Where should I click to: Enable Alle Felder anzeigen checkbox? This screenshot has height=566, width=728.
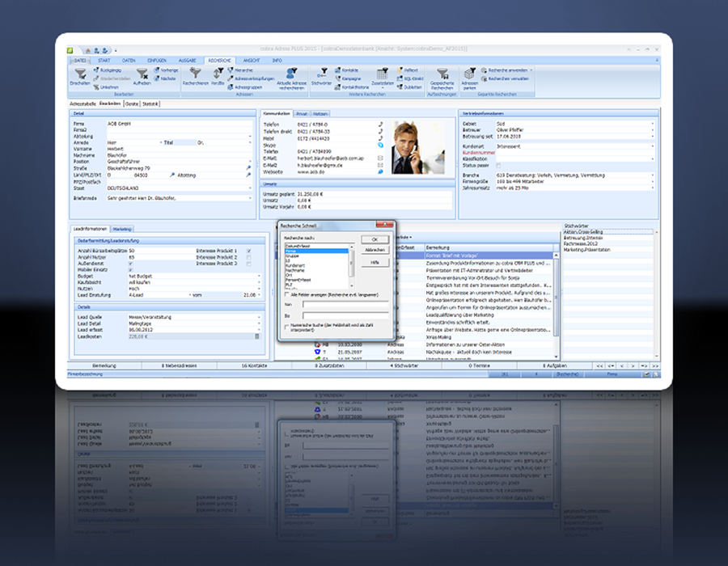(286, 294)
